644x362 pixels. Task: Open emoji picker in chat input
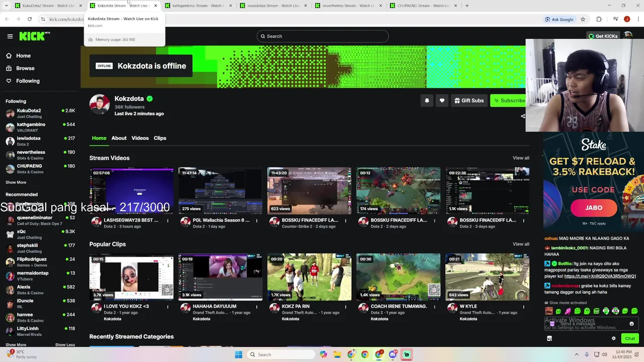click(x=631, y=324)
